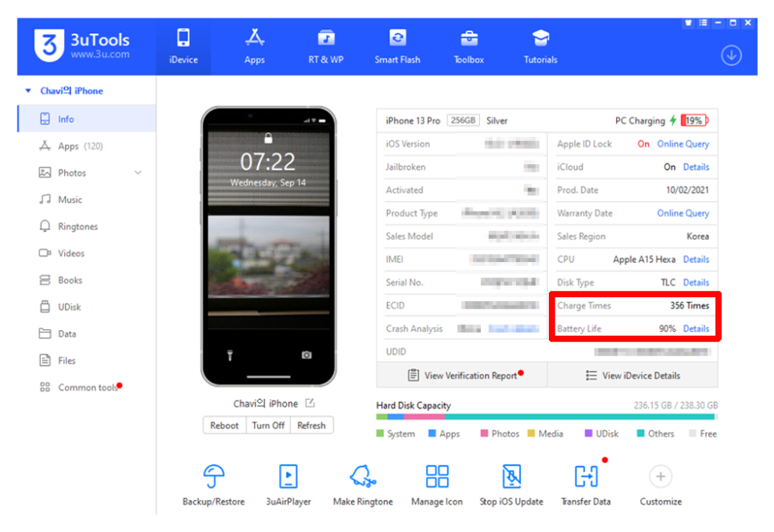This screenshot has width=774, height=532.
Task: Open Transfer Data tool
Action: 586,485
